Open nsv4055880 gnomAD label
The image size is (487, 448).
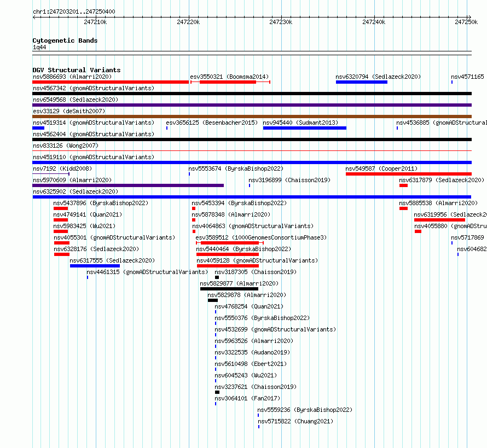[451, 226]
